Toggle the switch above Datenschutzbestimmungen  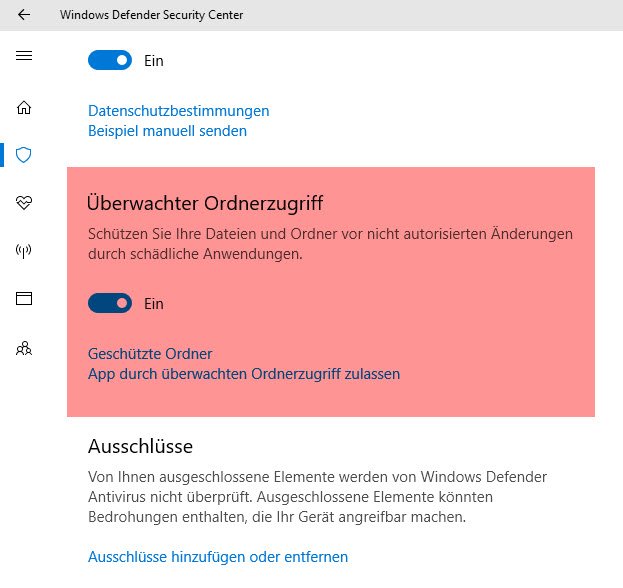pos(110,60)
